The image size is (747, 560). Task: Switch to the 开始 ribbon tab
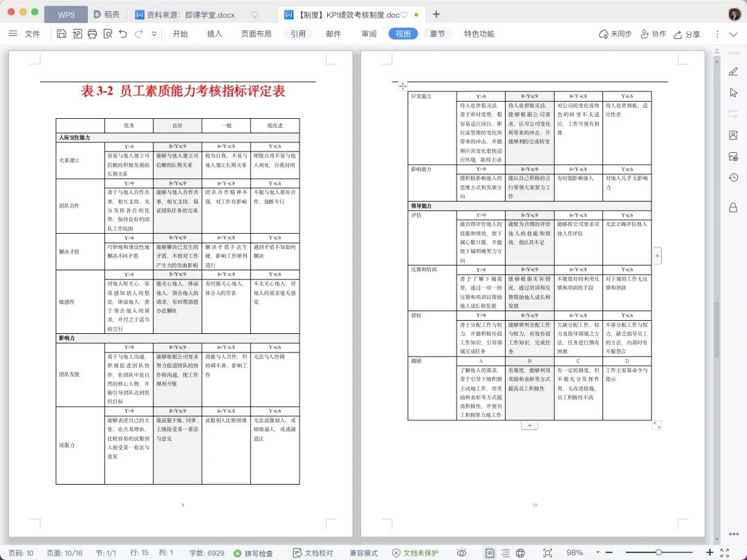tap(180, 34)
